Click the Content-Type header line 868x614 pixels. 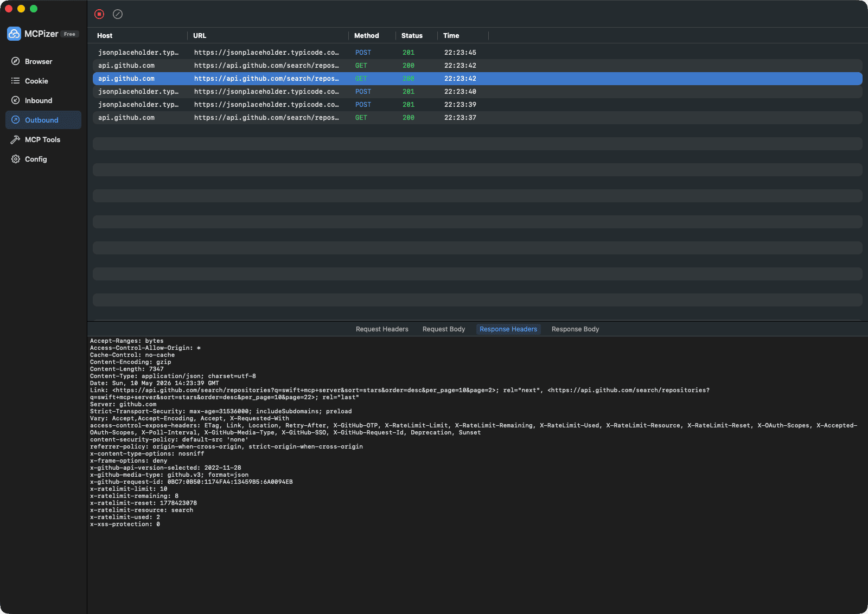(173, 376)
